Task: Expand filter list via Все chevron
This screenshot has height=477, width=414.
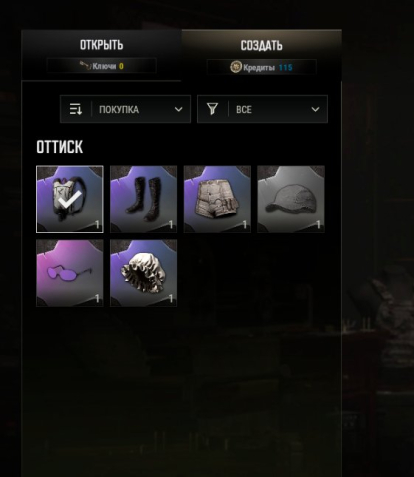Action: (x=315, y=109)
